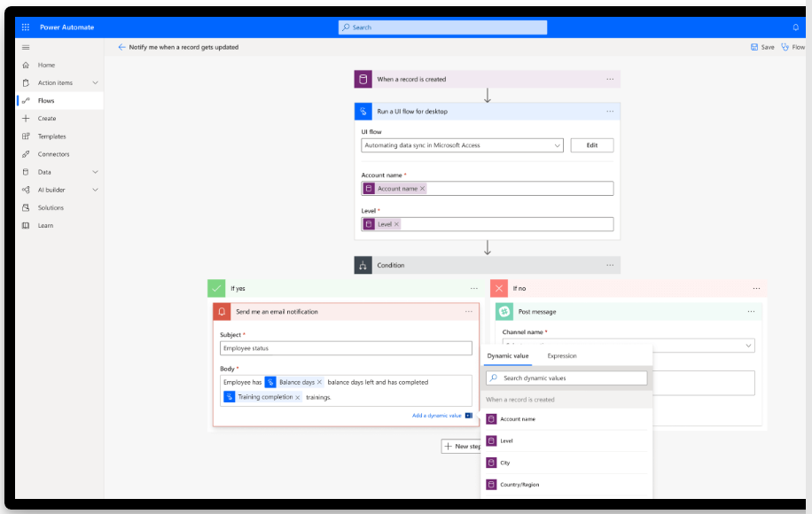Click the AI builder sidebar icon
Viewport: 812px width, 514px height.
(26, 190)
